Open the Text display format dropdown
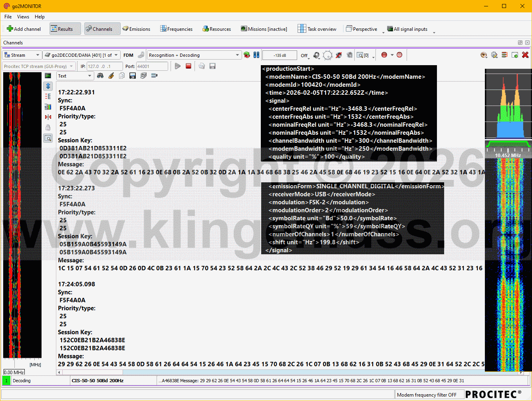The height and width of the screenshot is (401, 532). [x=75, y=76]
